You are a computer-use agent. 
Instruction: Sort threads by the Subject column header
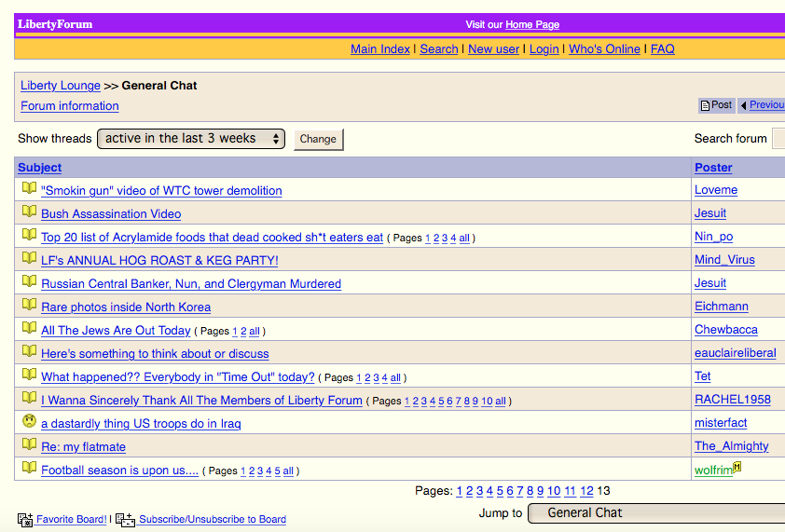tap(39, 168)
